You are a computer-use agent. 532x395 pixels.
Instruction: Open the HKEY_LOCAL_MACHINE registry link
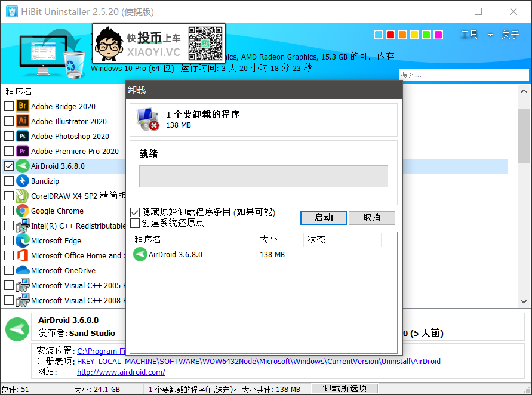tap(259, 362)
